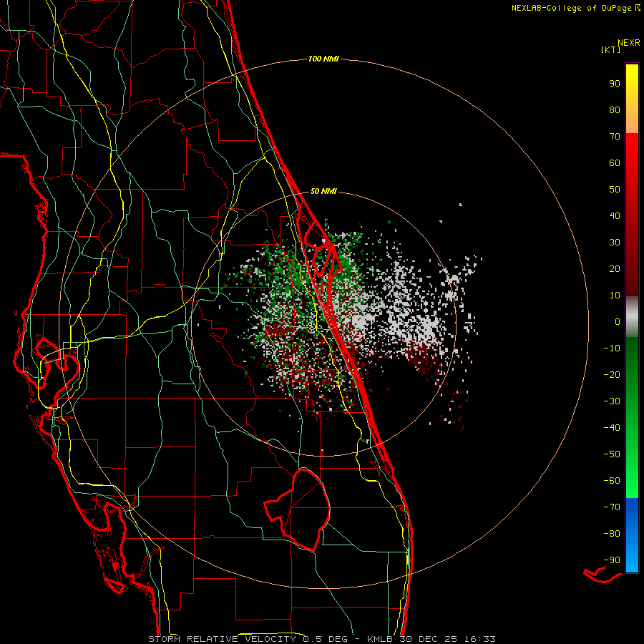The image size is (644, 644).
Task: Click the positive 60 knot scale value
Action: [x=615, y=162]
